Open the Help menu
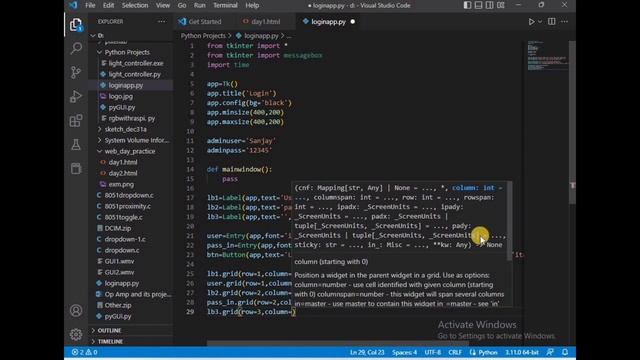Image resolution: width=640 pixels, height=360 pixels. (252, 5)
